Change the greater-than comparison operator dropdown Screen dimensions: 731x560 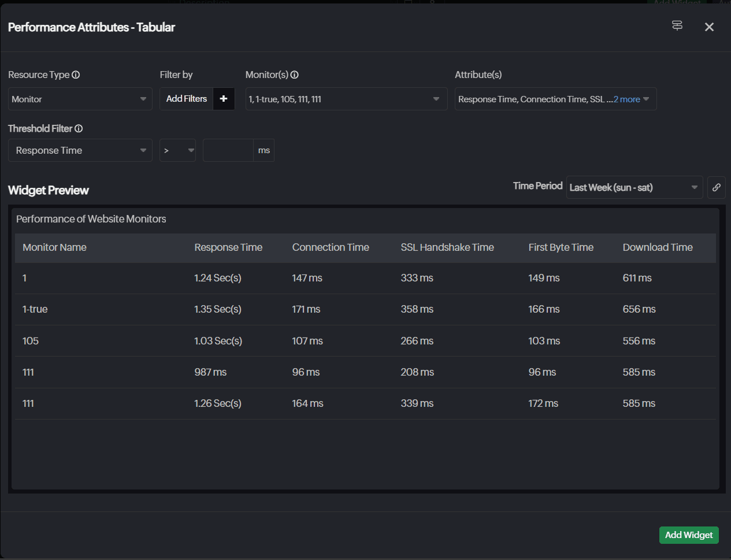[177, 151]
